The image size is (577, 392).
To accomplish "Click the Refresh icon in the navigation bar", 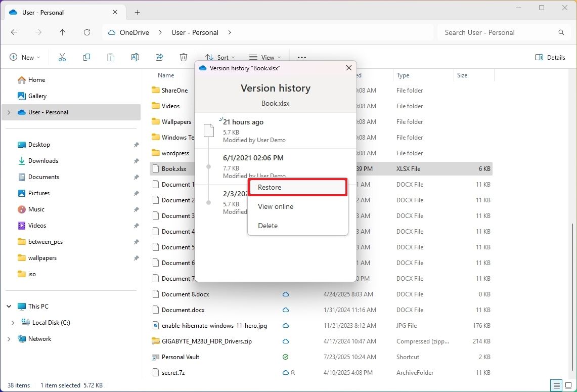I will pyautogui.click(x=86, y=32).
